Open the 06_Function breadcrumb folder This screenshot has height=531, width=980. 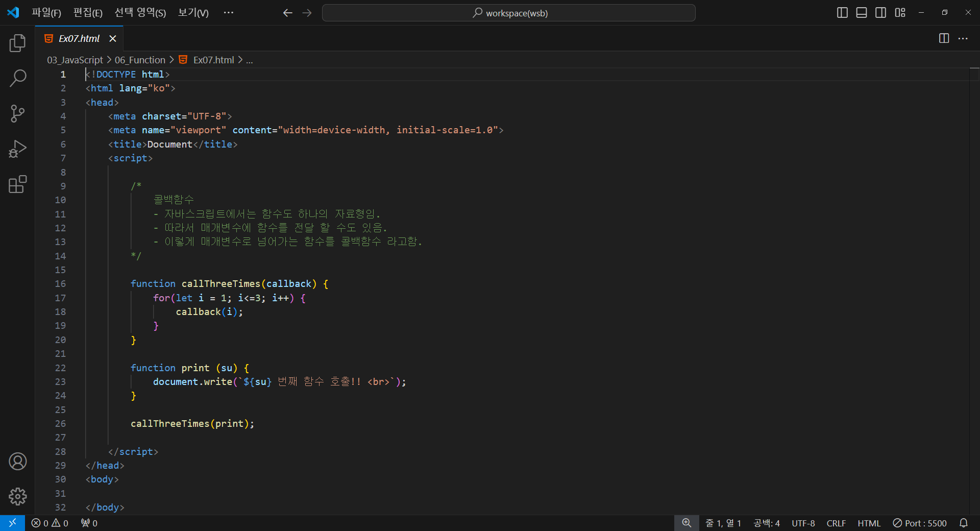point(140,60)
